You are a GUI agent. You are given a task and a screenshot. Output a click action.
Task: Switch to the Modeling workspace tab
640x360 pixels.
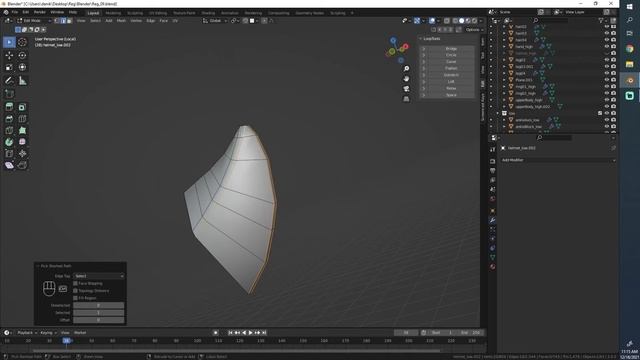[x=113, y=13]
